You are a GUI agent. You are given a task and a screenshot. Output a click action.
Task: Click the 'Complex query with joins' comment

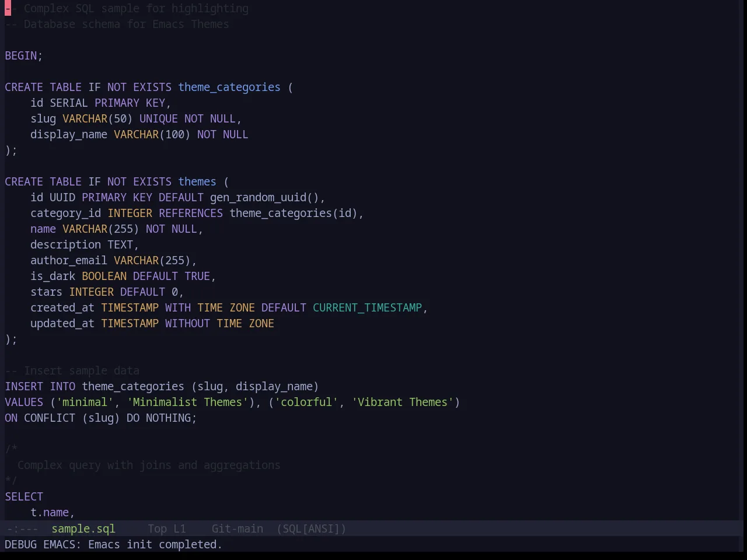(x=149, y=465)
